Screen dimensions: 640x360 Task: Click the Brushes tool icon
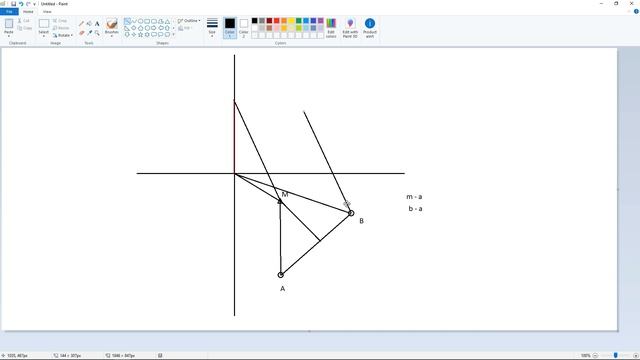[112, 24]
